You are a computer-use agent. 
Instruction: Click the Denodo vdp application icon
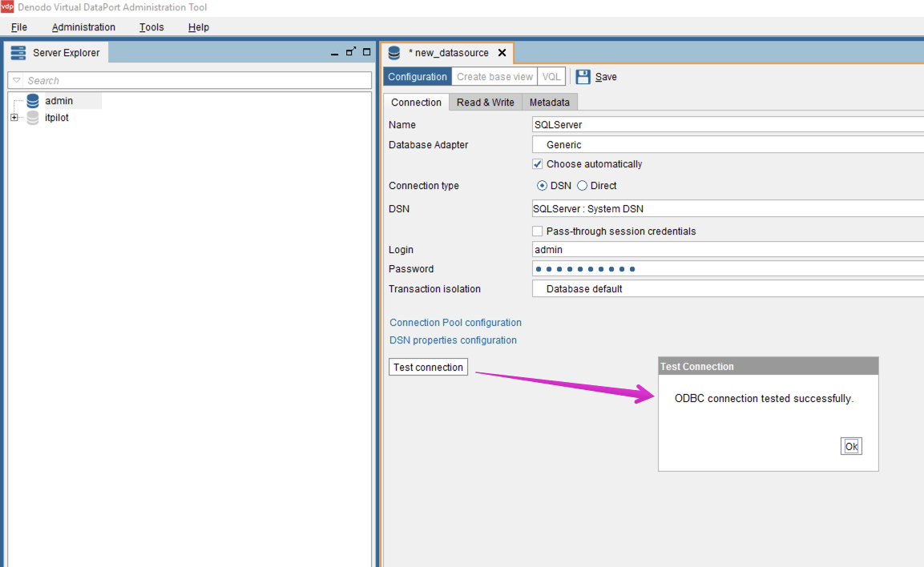click(x=7, y=7)
